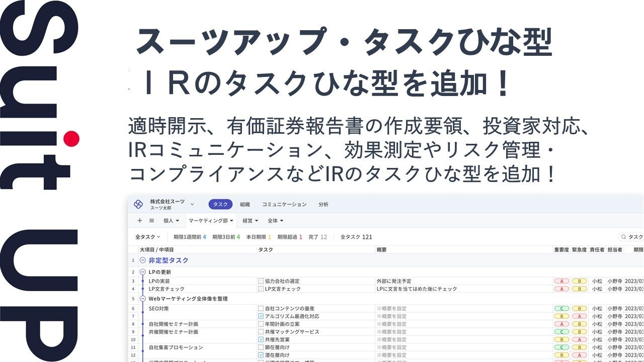Check the 共催マッチングサービス checkbox

[x=261, y=332]
